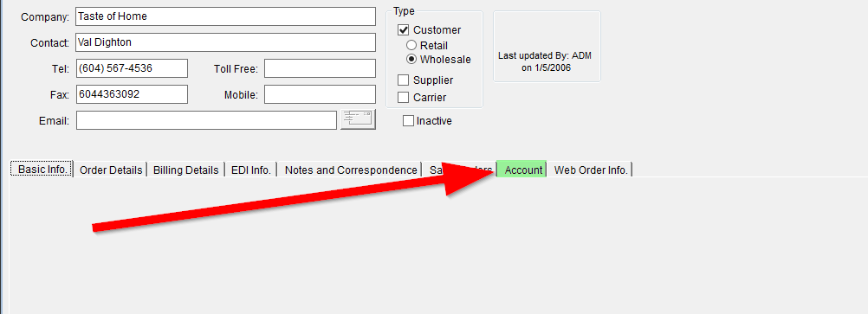This screenshot has height=314, width=868.
Task: Toggle the Customer checkbox
Action: point(403,30)
